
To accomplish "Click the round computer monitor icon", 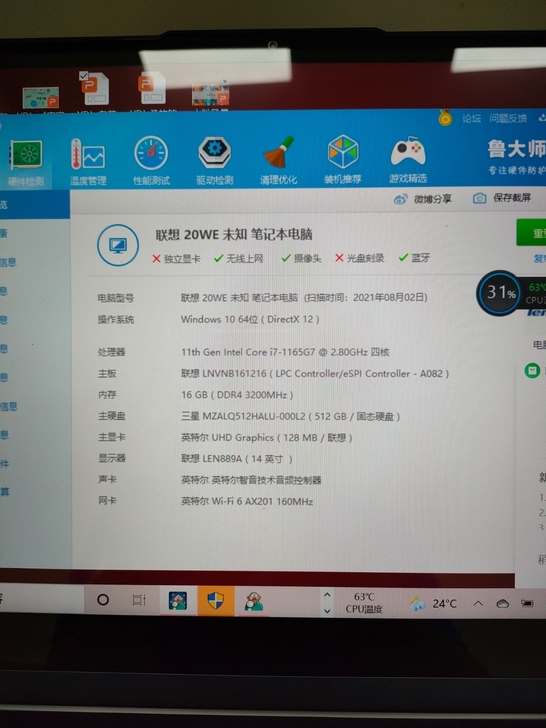I will pos(118,245).
